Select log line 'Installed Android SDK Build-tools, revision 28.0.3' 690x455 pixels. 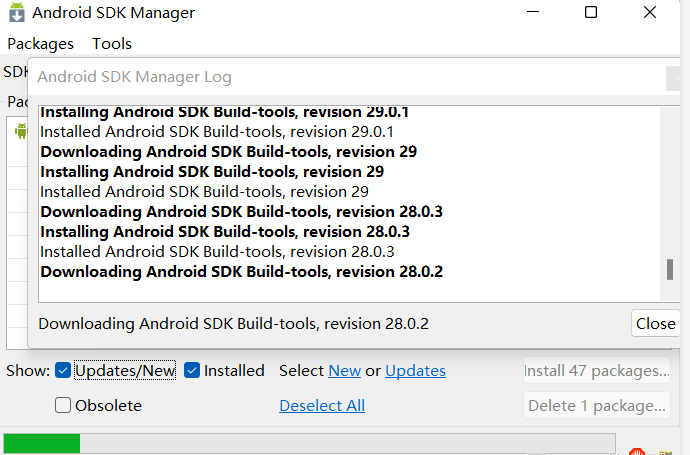tap(217, 252)
